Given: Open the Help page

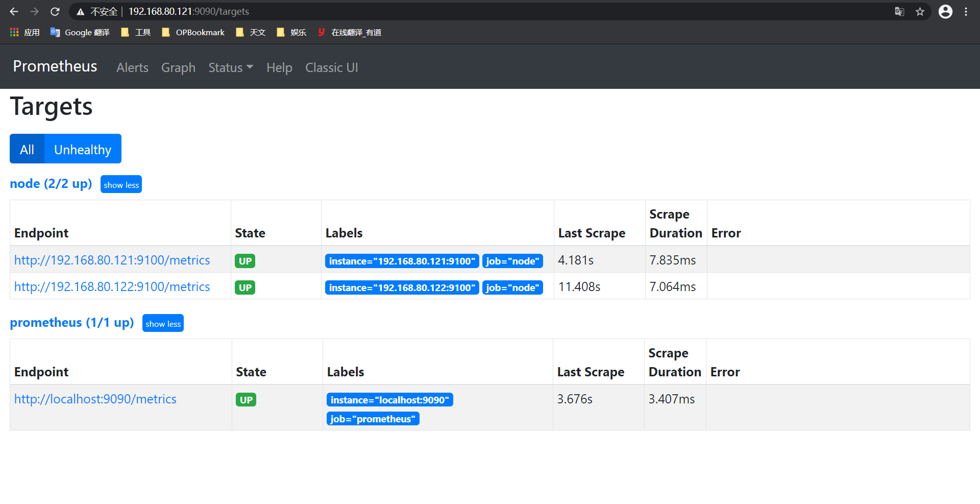Looking at the screenshot, I should tap(279, 67).
